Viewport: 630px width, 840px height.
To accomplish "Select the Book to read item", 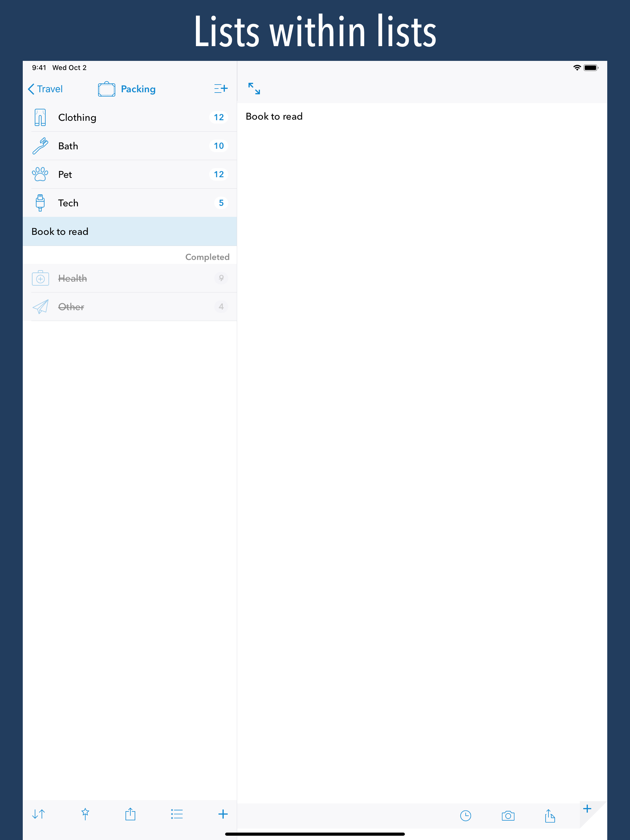I will click(x=130, y=232).
